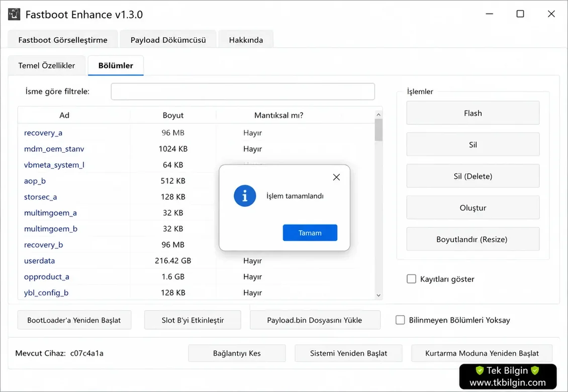The width and height of the screenshot is (568, 392).
Task: Close the 'İşlem tamamlandı' dialog with the X
Action: pyautogui.click(x=336, y=177)
